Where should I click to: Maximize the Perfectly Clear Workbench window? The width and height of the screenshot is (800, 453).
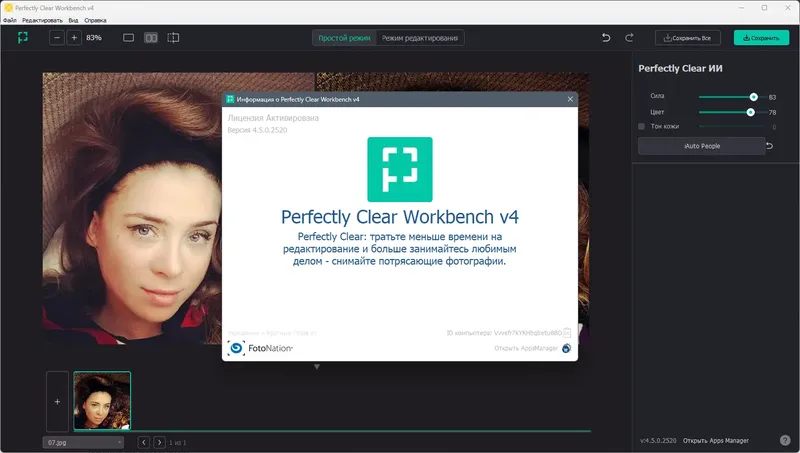[764, 8]
